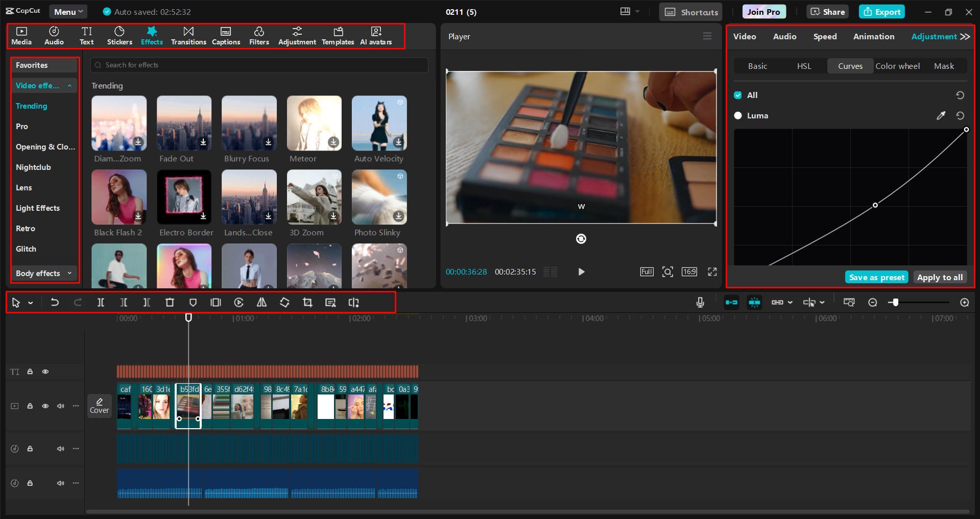Image resolution: width=980 pixels, height=519 pixels.
Task: Click the Mask tool icon in toolbar
Action: pyautogui.click(x=193, y=302)
